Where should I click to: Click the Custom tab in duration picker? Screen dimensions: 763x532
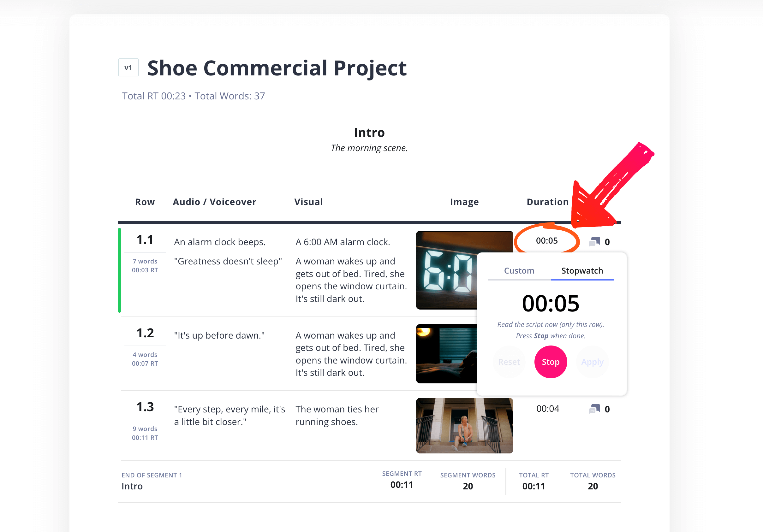(518, 270)
